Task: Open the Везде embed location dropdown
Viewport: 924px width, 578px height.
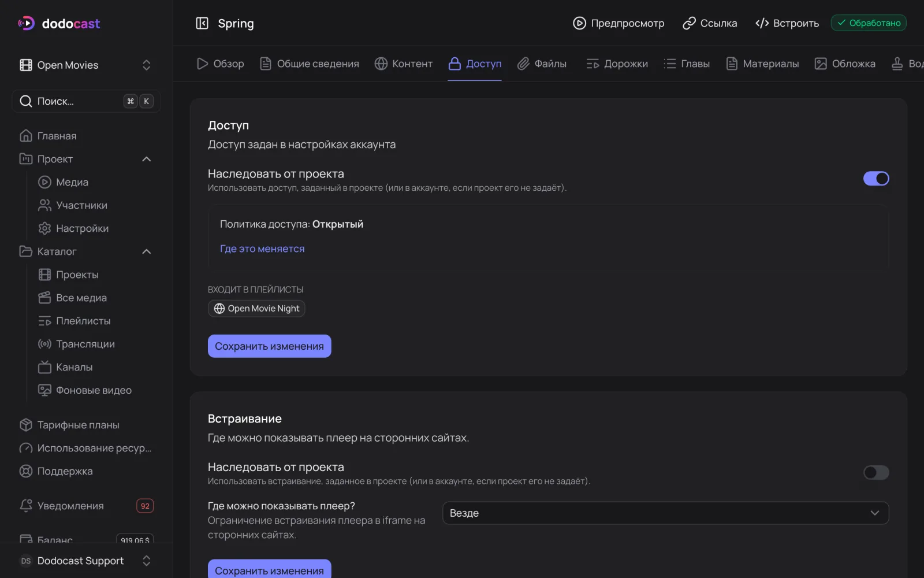Action: [x=665, y=513]
